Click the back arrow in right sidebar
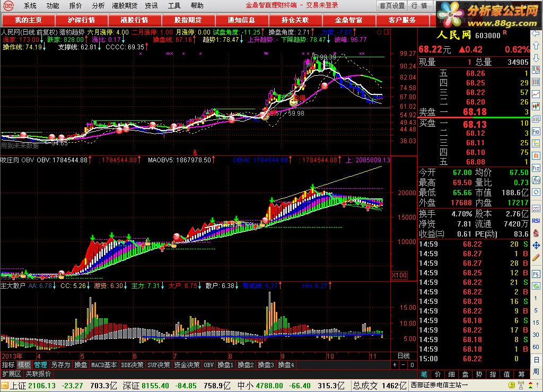Screen dimensions: 543x392 pos(536,34)
